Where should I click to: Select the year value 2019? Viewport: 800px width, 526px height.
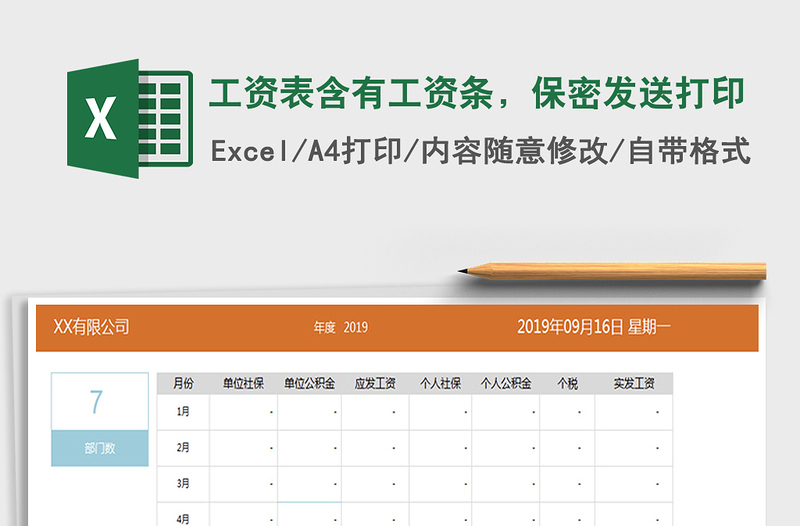point(356,328)
